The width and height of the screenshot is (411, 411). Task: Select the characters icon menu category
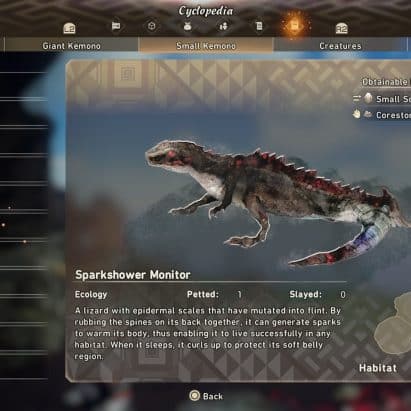point(223,26)
